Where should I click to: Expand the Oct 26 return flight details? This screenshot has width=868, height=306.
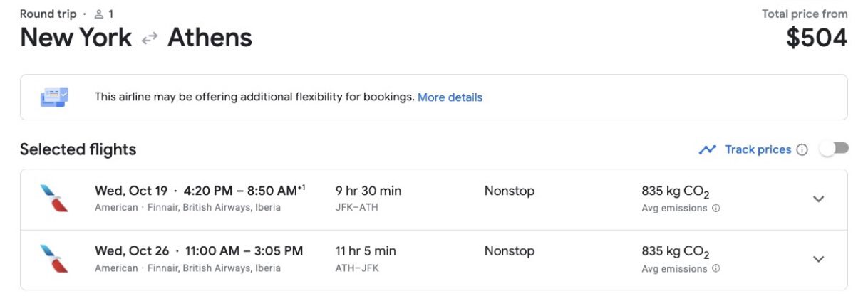point(818,259)
